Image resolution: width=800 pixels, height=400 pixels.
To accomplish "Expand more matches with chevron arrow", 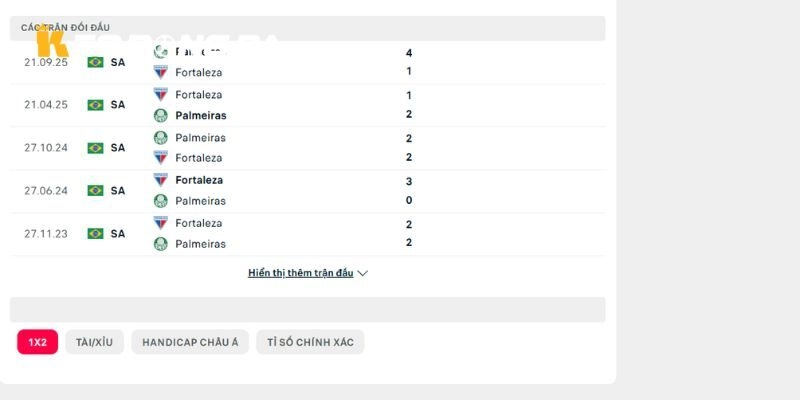I will pos(362,273).
